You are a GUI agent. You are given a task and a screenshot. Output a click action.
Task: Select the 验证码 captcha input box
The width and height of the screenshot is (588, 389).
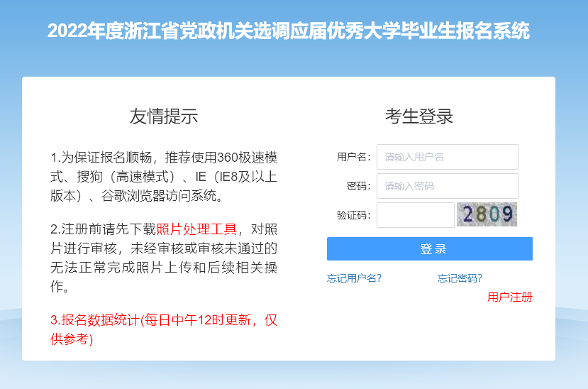pos(415,215)
